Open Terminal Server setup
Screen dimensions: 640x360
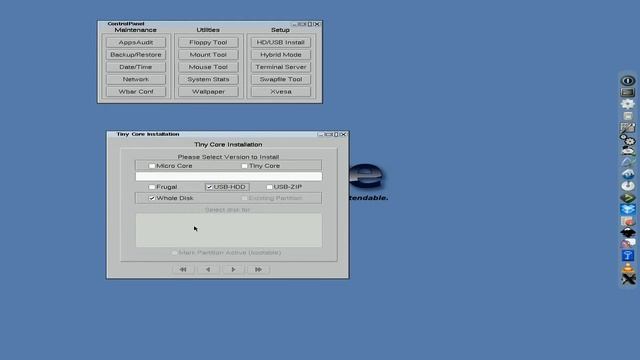(x=281, y=67)
